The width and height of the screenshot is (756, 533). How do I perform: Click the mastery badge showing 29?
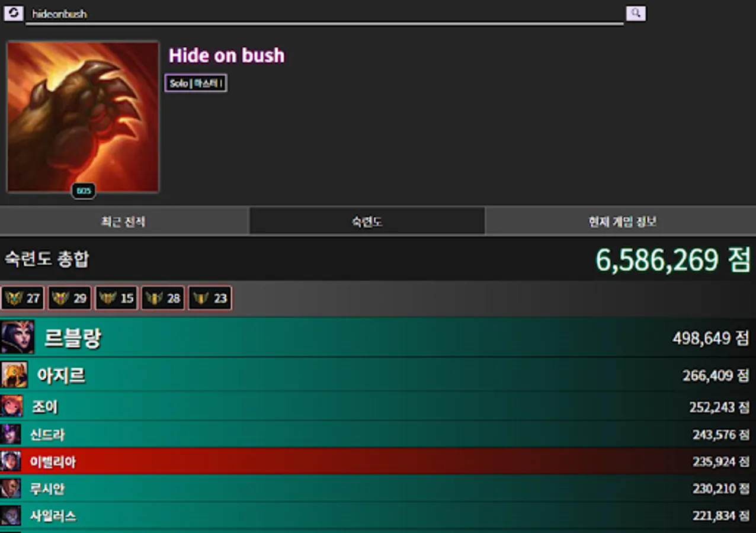click(x=69, y=298)
